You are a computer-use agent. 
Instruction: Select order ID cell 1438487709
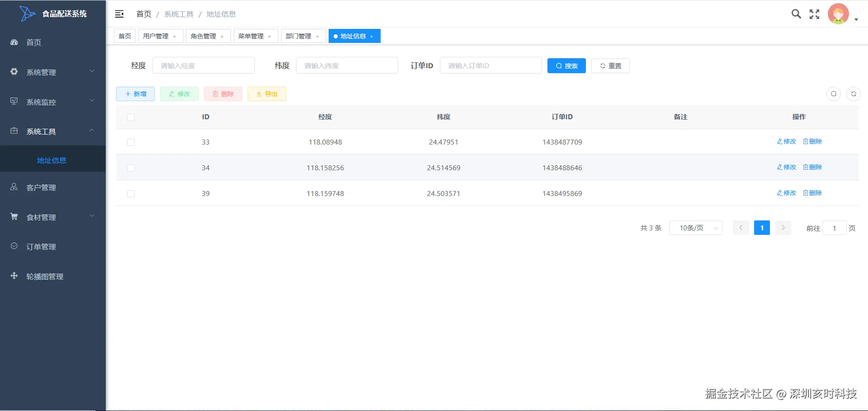click(x=562, y=142)
